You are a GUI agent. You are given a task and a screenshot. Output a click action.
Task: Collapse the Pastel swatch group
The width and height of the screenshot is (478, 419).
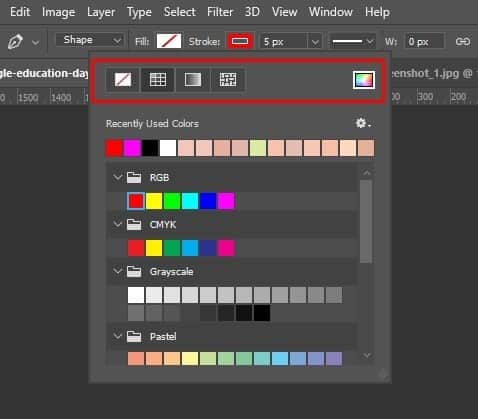coord(117,336)
